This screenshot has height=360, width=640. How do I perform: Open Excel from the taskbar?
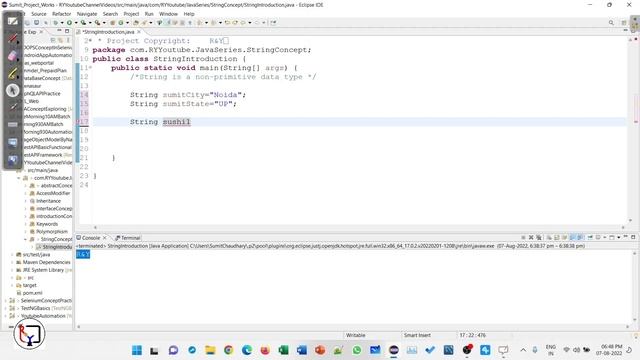(x=283, y=350)
